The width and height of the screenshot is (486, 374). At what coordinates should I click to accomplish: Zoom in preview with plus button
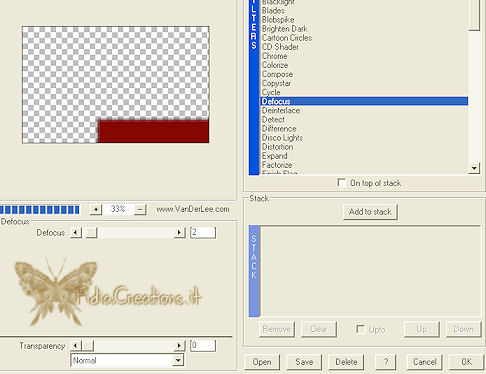coord(96,209)
